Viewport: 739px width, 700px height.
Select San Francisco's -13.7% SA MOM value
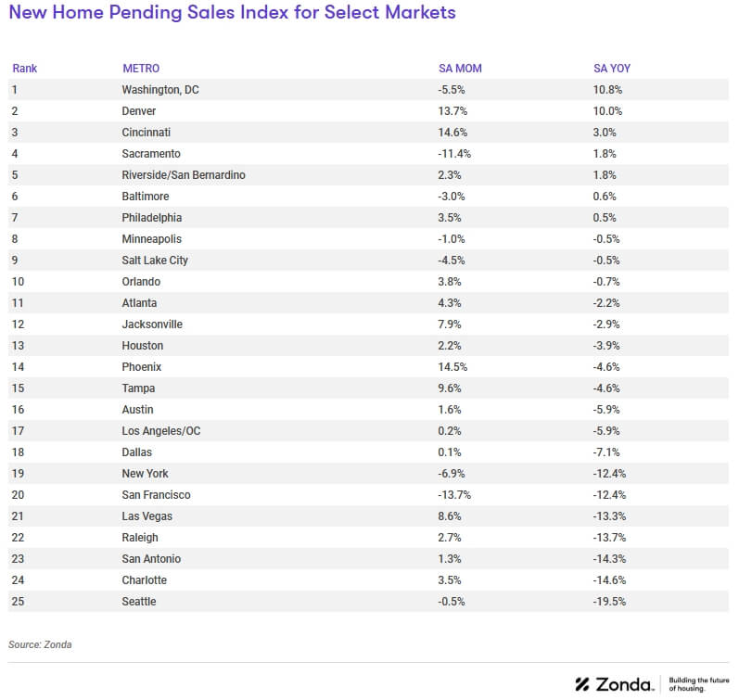tap(455, 495)
